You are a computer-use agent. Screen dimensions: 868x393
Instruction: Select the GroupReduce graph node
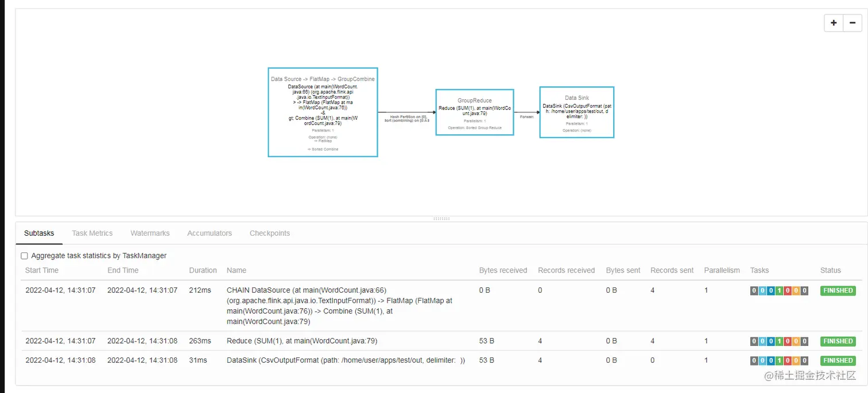click(474, 112)
